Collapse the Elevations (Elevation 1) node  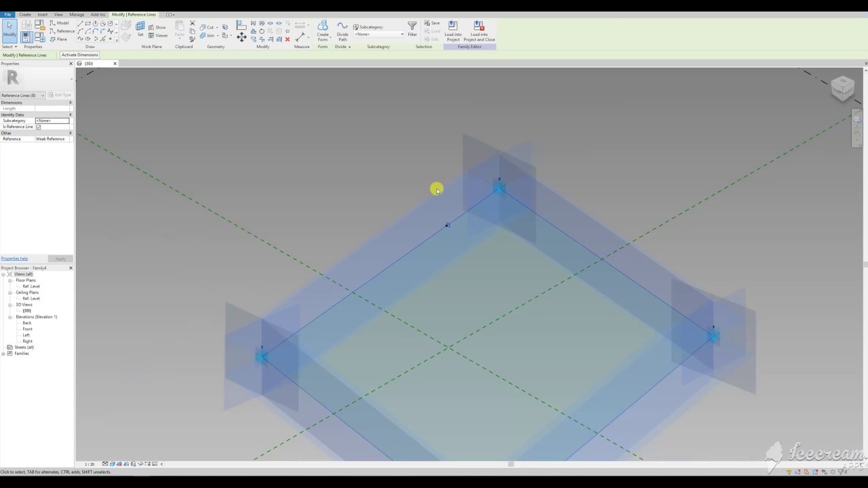coord(10,317)
